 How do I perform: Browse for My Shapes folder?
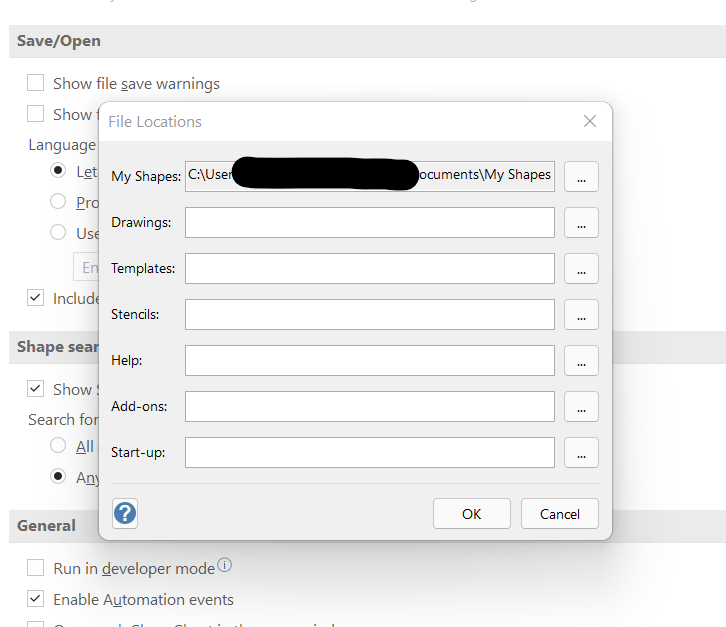coord(581,176)
